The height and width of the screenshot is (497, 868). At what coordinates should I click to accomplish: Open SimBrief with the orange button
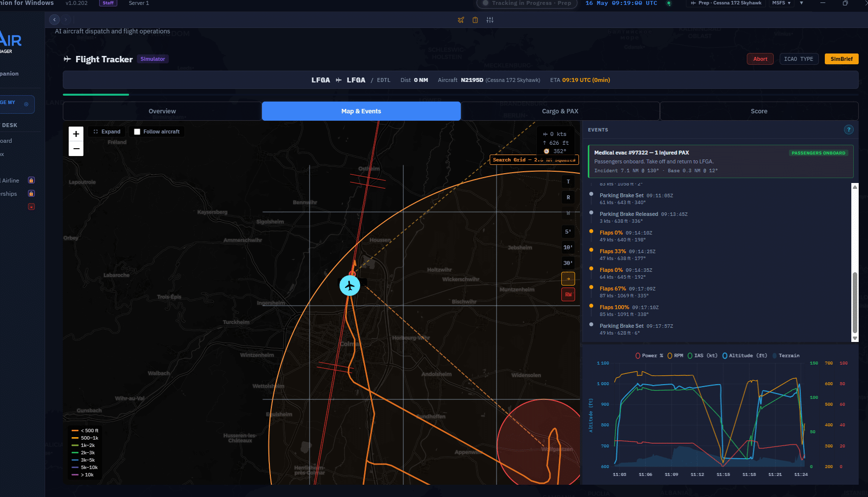842,59
